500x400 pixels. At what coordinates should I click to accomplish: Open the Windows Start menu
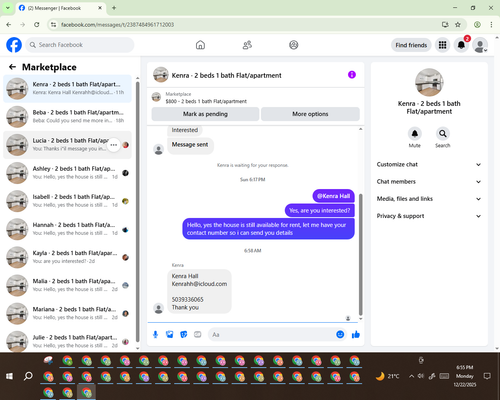point(9,376)
